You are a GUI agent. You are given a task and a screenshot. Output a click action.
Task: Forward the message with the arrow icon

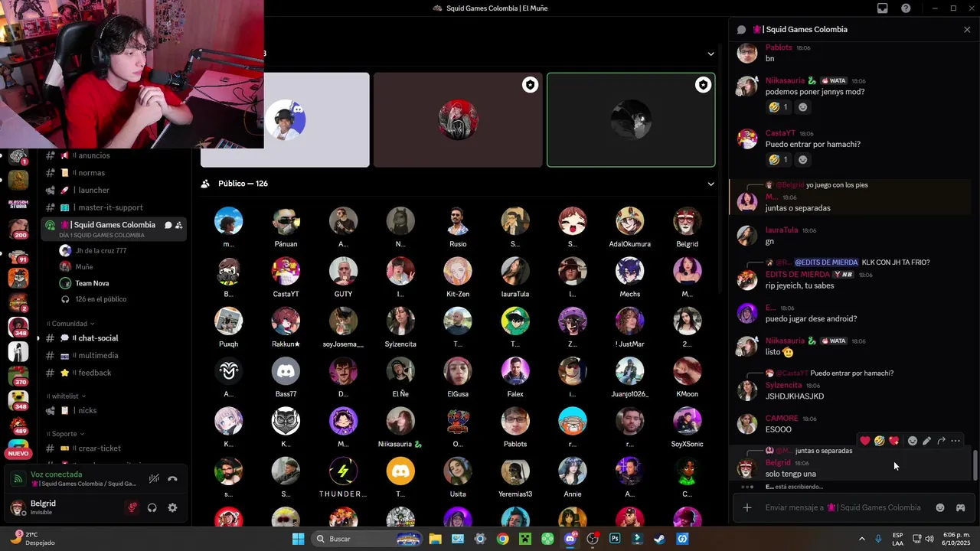[941, 441]
